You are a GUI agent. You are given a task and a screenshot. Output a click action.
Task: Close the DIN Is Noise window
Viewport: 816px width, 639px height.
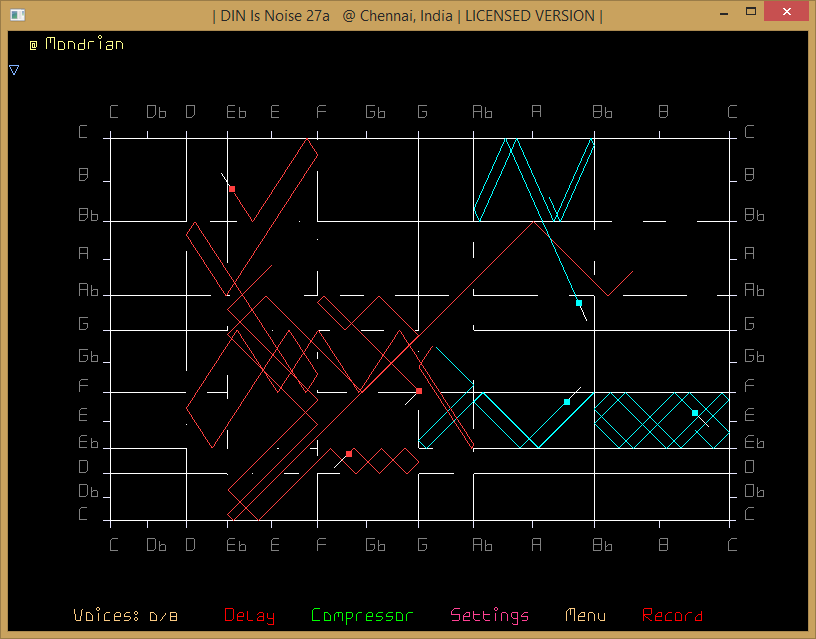tap(786, 11)
